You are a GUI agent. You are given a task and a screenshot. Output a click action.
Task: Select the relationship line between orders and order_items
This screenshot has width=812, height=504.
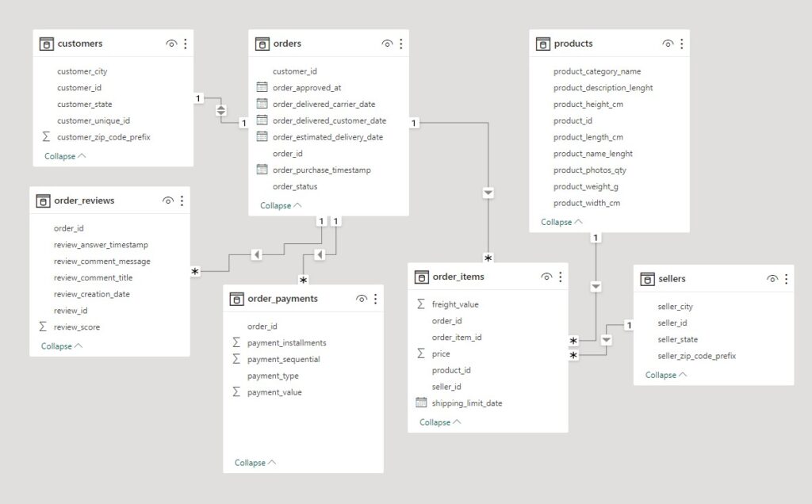(486, 192)
